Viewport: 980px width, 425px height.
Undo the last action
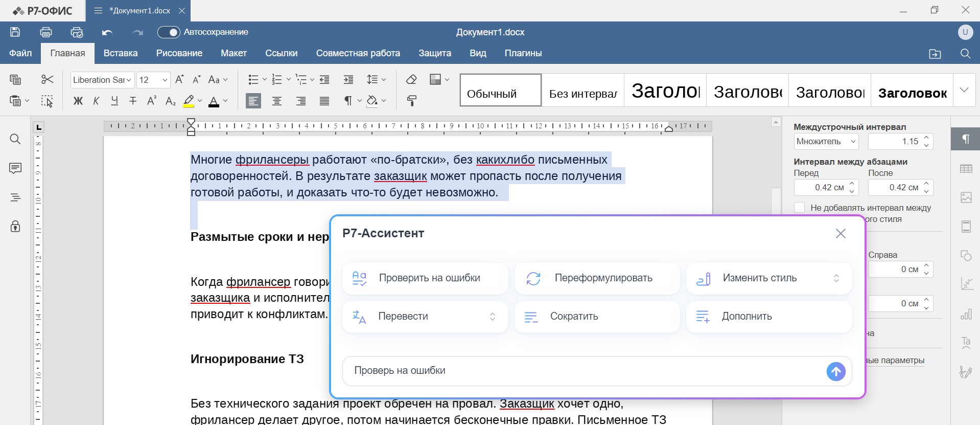pyautogui.click(x=107, y=32)
